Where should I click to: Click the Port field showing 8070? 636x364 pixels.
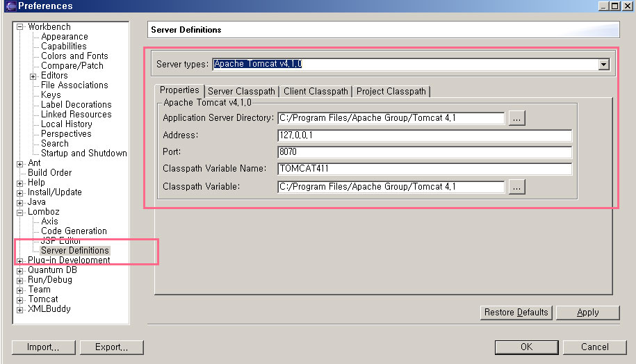(425, 152)
